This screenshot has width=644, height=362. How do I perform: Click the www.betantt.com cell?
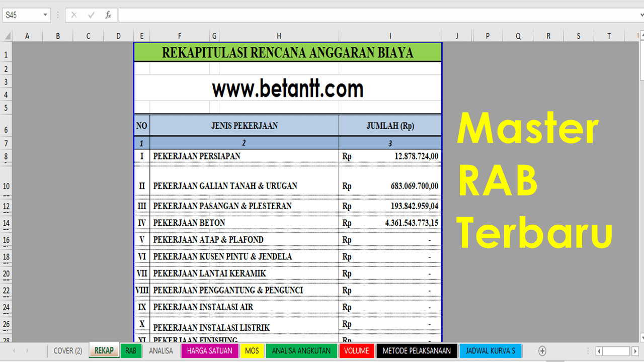coord(287,88)
